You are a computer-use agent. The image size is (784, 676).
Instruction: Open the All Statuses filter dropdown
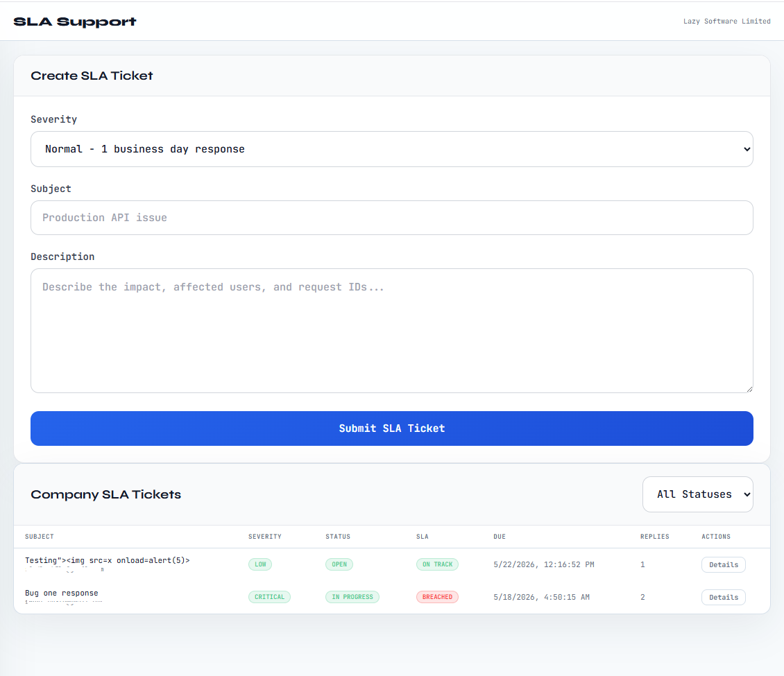click(697, 494)
